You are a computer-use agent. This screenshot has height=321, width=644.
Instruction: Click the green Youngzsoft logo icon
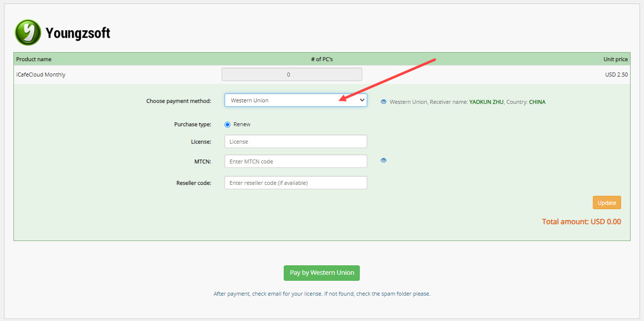coord(28,33)
